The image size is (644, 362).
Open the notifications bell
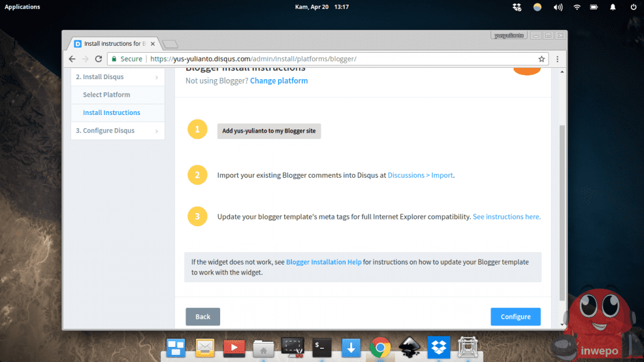pyautogui.click(x=613, y=7)
